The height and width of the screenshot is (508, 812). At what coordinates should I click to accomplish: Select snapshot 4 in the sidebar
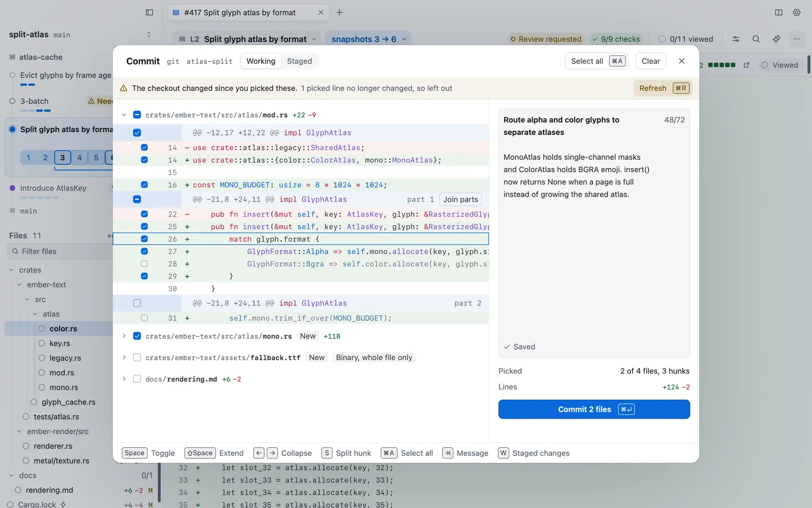point(80,157)
